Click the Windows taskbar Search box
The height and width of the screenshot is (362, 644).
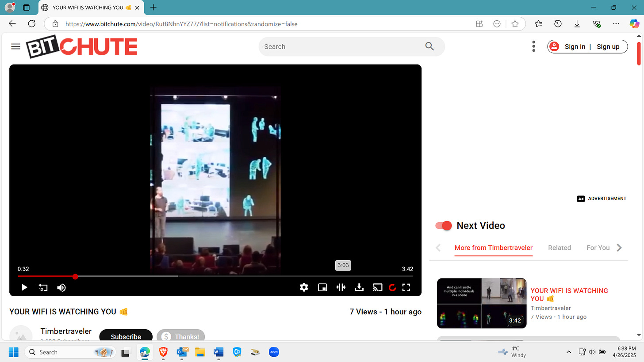pos(70,352)
